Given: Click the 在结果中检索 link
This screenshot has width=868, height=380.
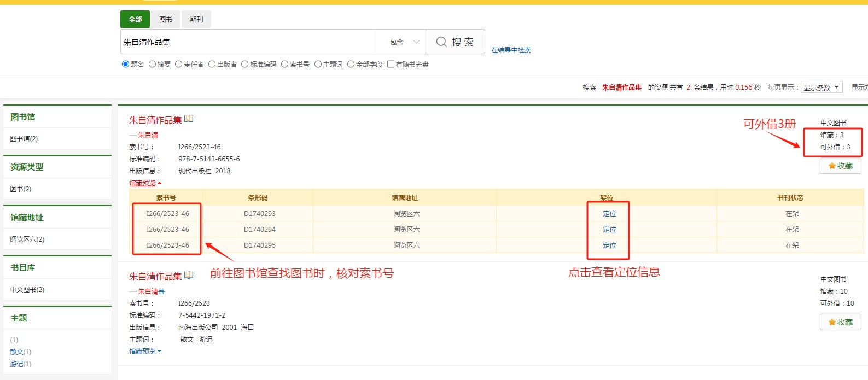Looking at the screenshot, I should (x=511, y=50).
